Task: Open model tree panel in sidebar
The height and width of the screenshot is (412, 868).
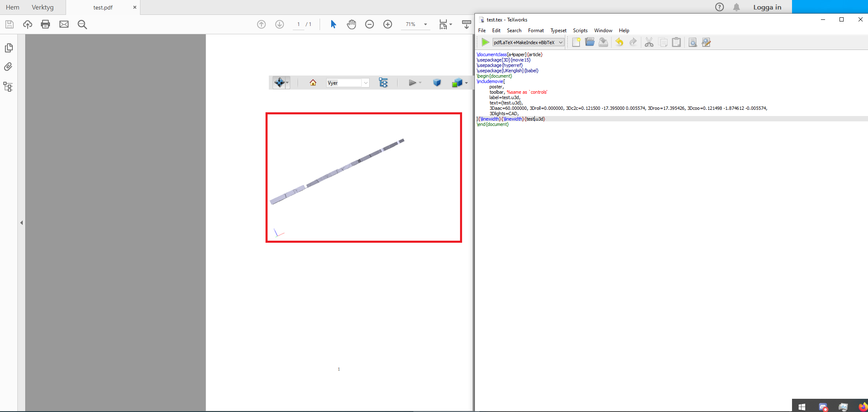Action: click(x=8, y=87)
